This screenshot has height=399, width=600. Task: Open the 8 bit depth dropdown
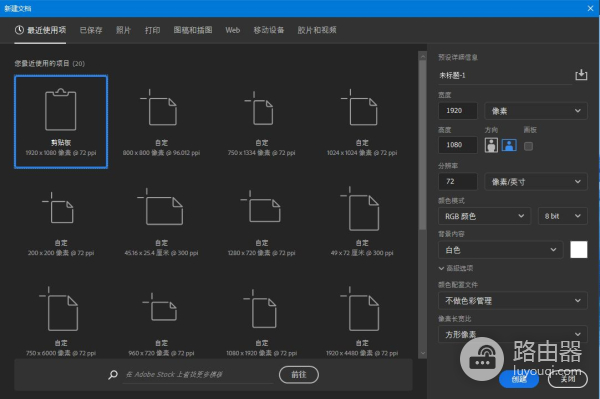(x=562, y=216)
